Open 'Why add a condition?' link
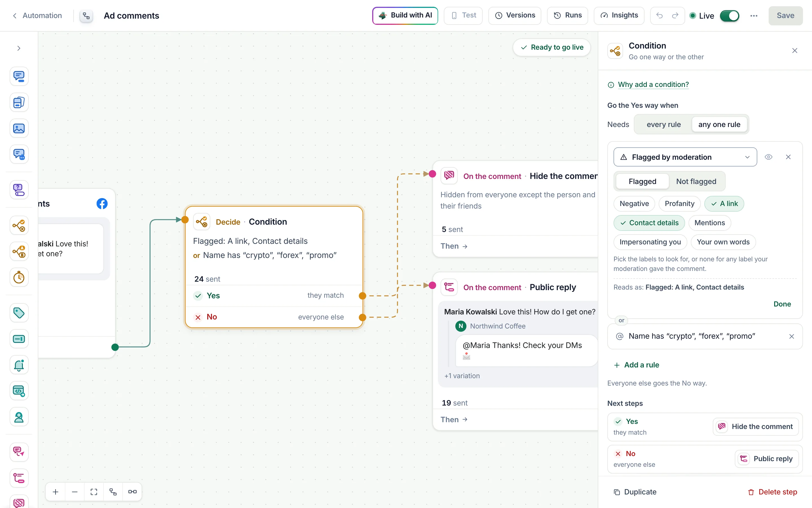Viewport: 812px width, 508px height. pos(653,85)
